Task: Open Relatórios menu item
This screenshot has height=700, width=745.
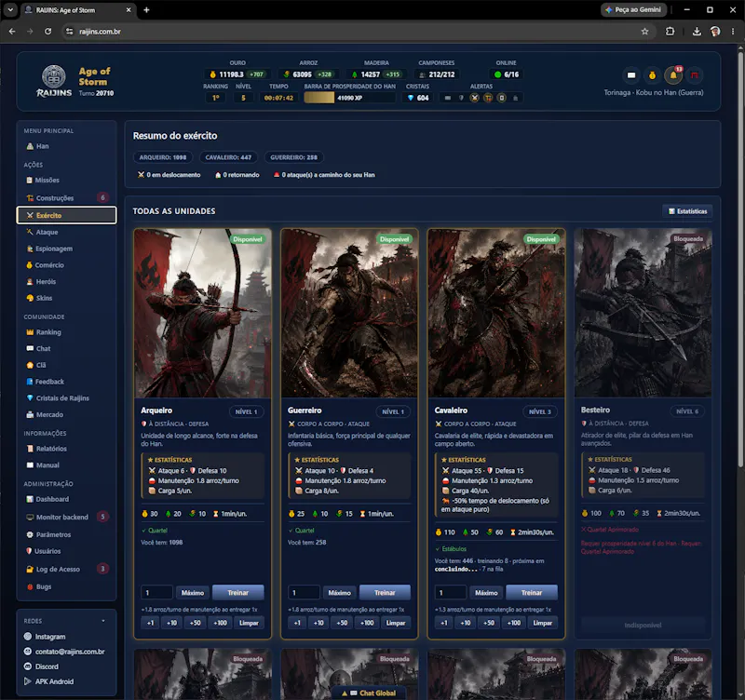Action: [66, 449]
